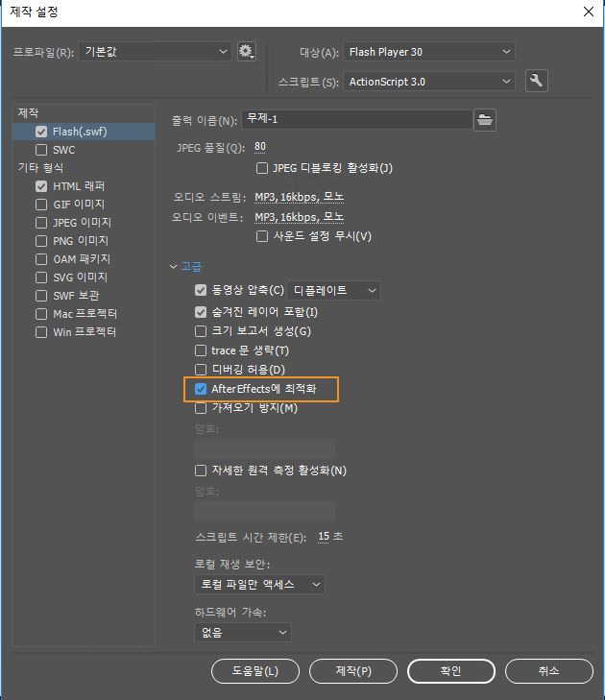Click JPEG 품질 value 80
This screenshot has width=605, height=700.
pos(260,147)
